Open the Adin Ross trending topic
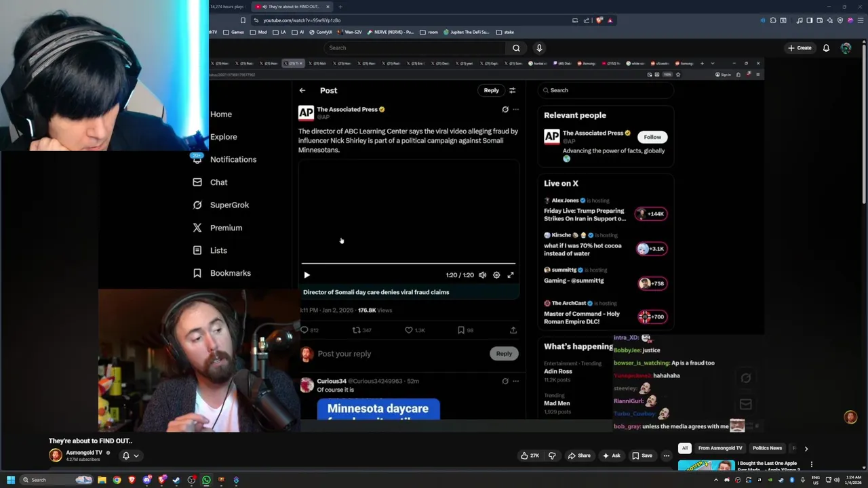Screen dimensions: 868x488 (557, 371)
